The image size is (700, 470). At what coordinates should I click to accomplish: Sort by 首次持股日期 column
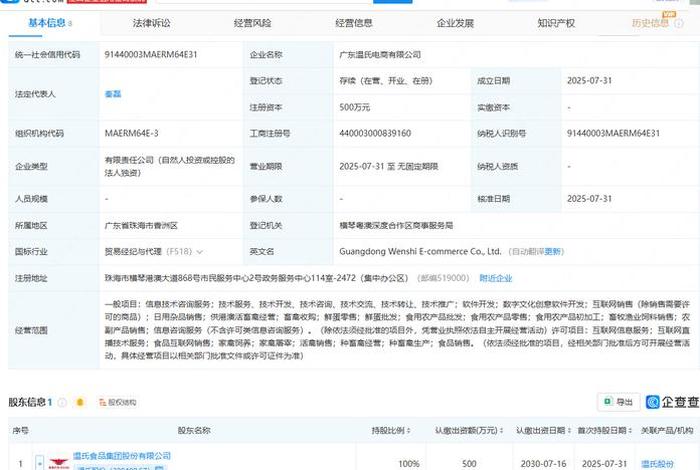coord(605,430)
